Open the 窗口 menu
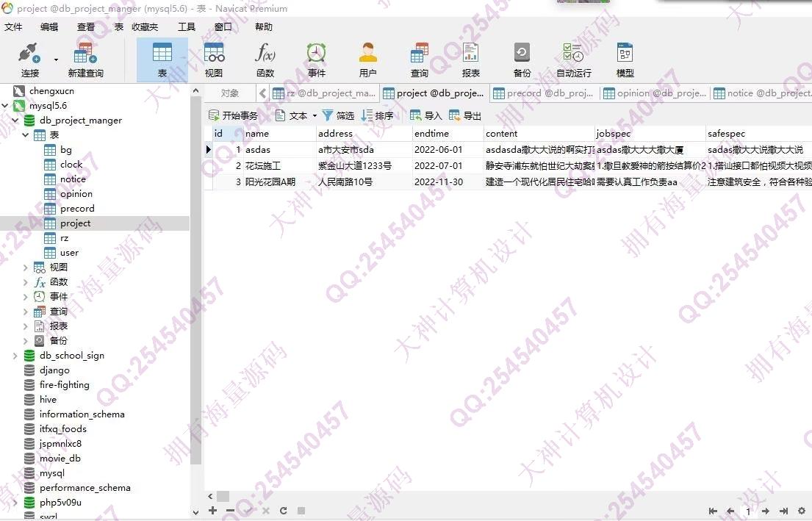The image size is (812, 521). click(x=223, y=27)
